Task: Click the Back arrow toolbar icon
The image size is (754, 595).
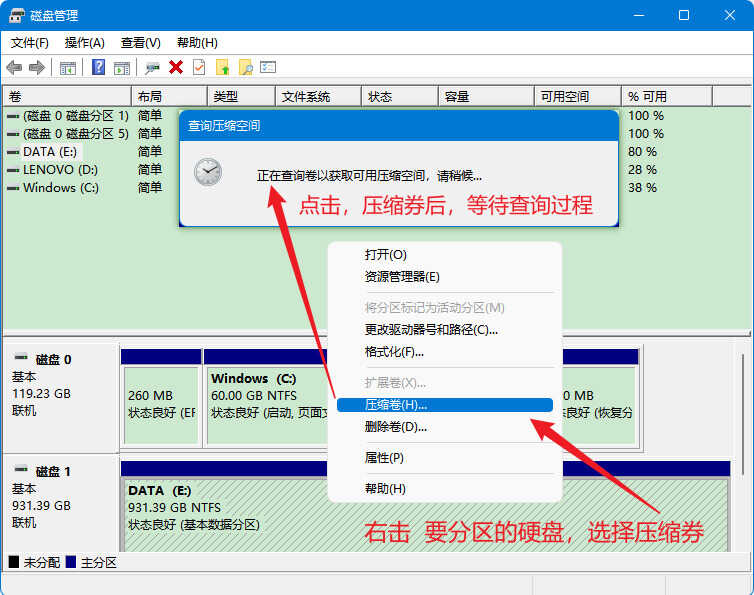Action: point(14,67)
